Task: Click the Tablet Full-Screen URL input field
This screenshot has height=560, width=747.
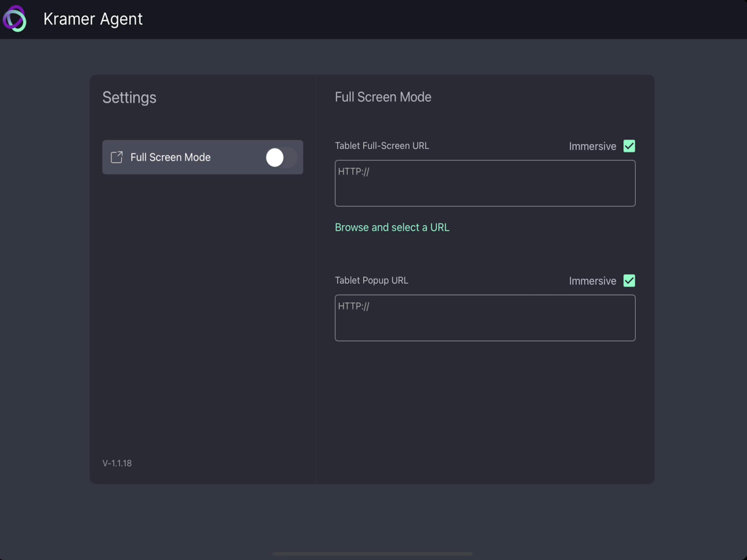Action: coord(485,183)
